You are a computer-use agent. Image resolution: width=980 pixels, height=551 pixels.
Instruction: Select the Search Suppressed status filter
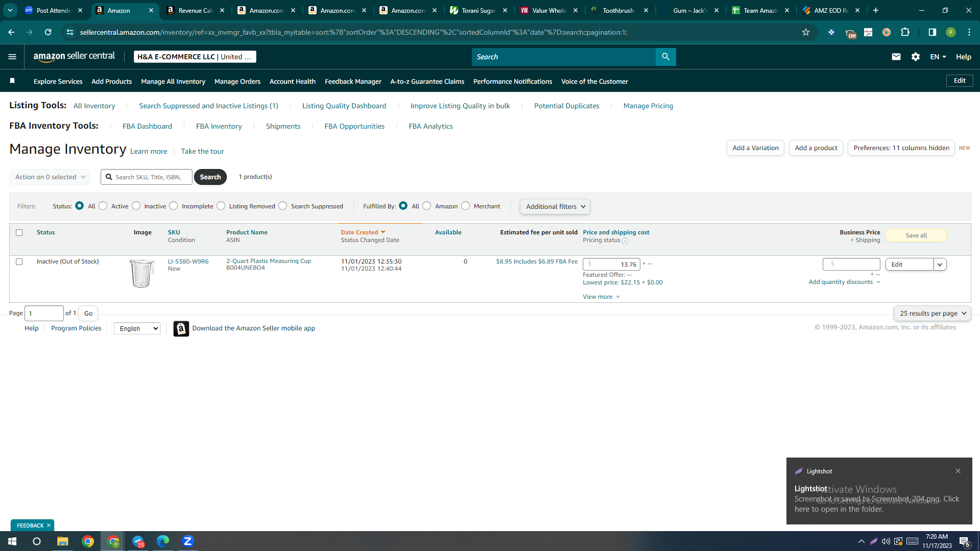click(x=283, y=206)
